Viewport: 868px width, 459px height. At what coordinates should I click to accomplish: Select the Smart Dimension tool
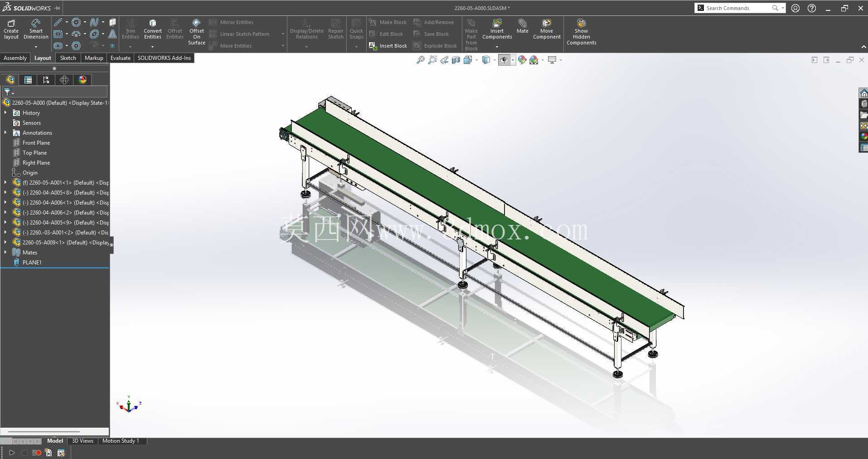pos(36,29)
